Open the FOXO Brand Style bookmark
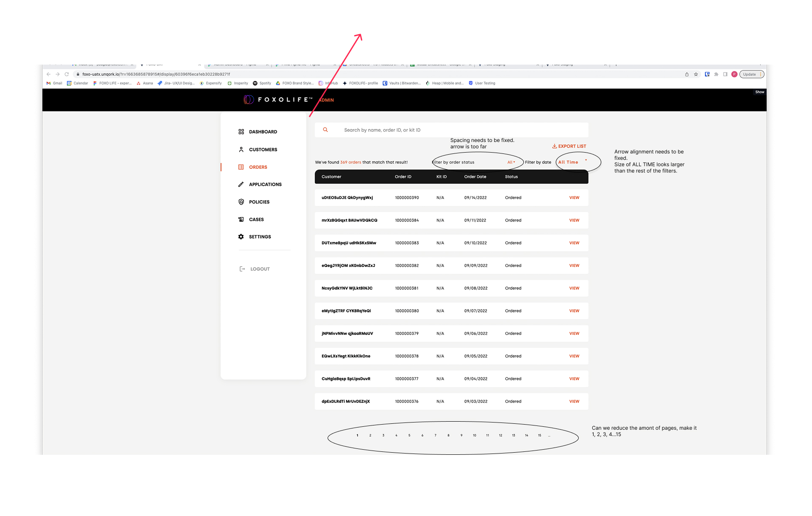Image resolution: width=812 pixels, height=516 pixels. pyautogui.click(x=294, y=83)
